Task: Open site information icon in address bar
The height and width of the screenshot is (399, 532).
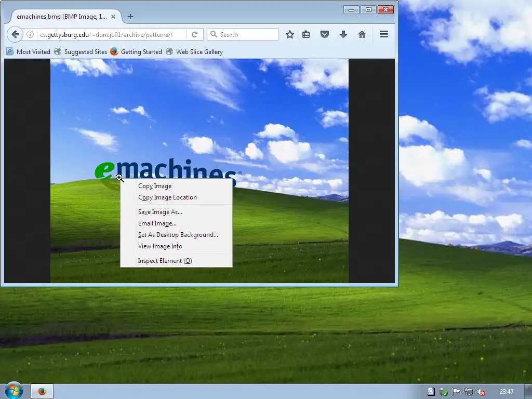Action: [30, 34]
